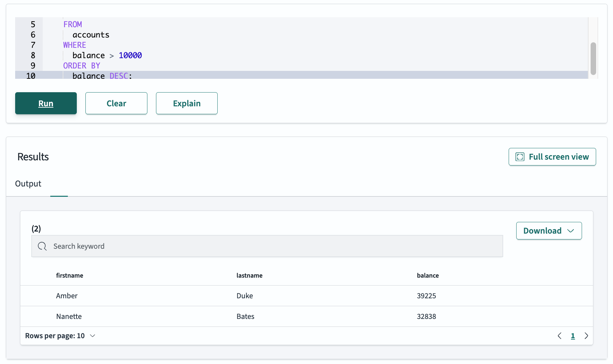Viewport: 613px width, 364px height.
Task: Sort by balance column header
Action: click(x=428, y=275)
